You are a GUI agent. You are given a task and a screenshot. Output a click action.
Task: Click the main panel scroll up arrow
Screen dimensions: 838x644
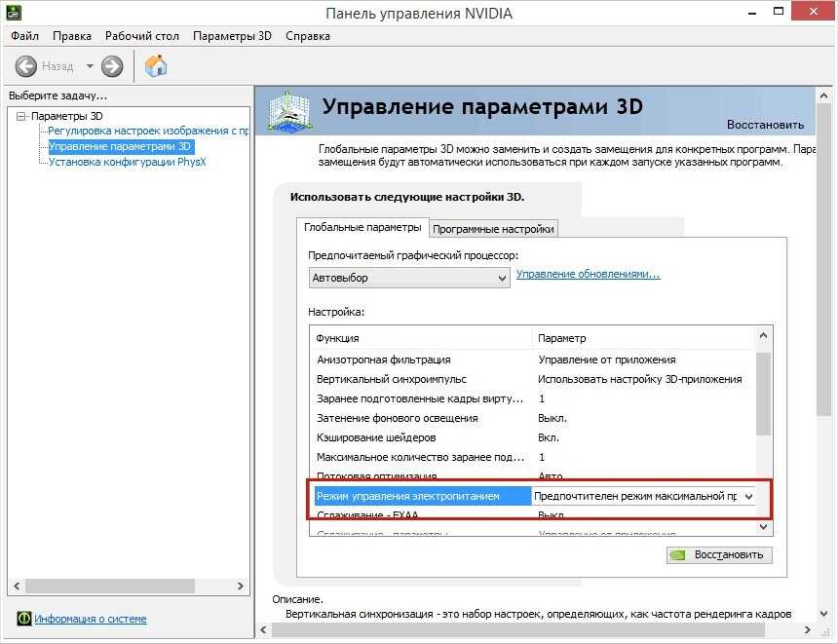823,96
